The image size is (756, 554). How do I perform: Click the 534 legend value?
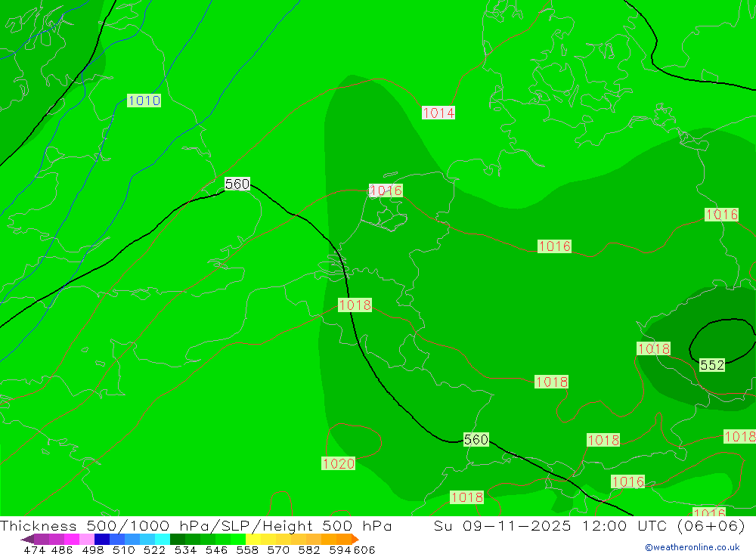[x=186, y=549]
